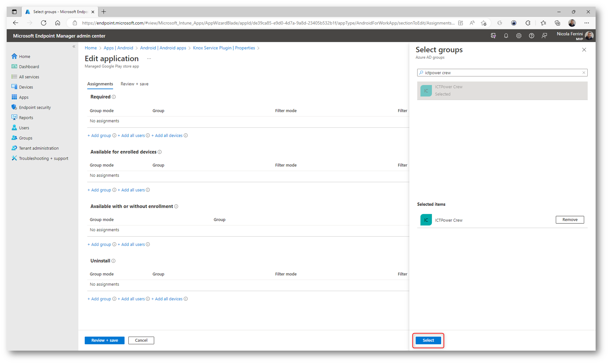Add all devices under Uninstall section
This screenshot has height=364, width=609.
167,299
